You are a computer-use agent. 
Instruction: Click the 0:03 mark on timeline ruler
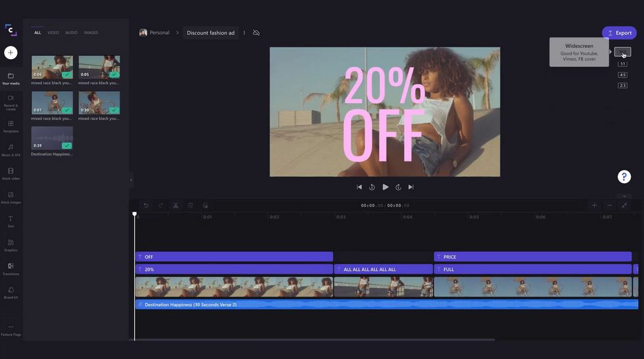click(341, 217)
